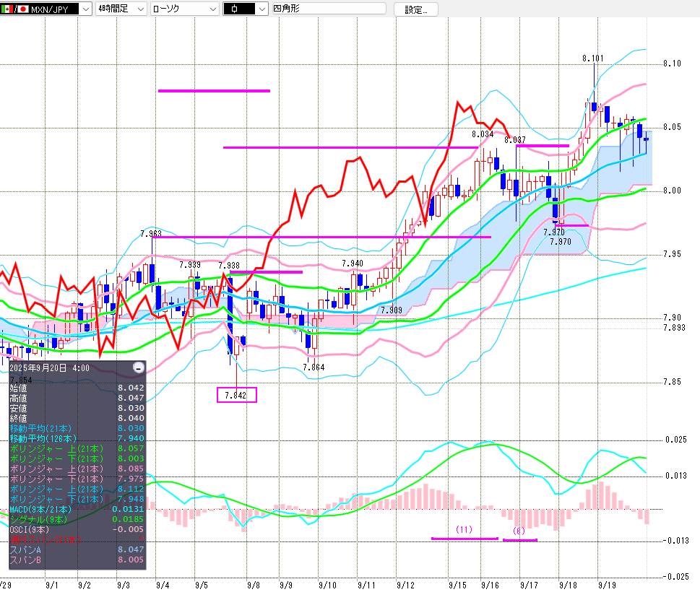Expand the 4時間足 timeframe dropdown
The width and height of the screenshot is (700, 592).
[140, 9]
